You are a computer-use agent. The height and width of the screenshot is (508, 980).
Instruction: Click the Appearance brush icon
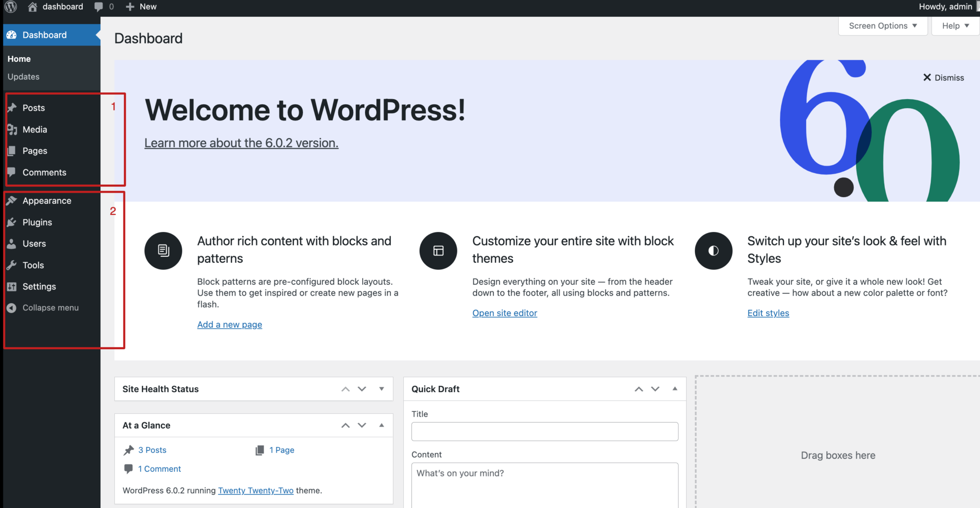[x=11, y=200]
